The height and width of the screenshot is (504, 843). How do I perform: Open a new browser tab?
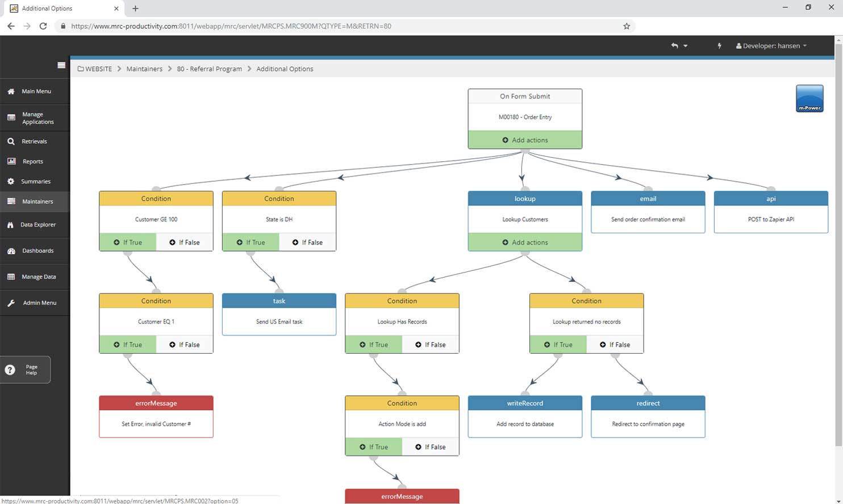pos(135,9)
